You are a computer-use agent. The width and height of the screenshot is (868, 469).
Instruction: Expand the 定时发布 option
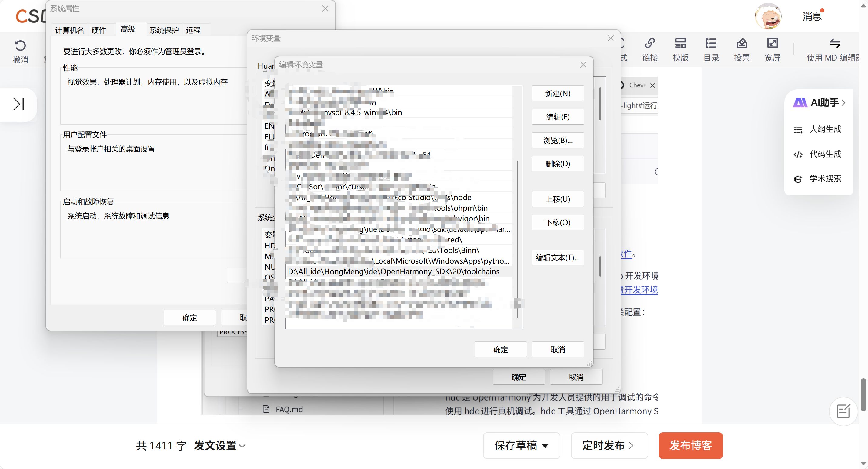click(x=609, y=445)
